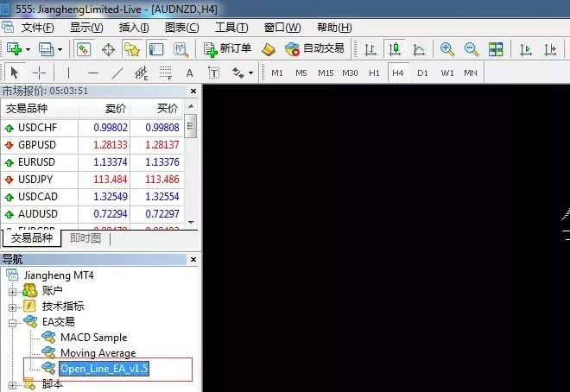The image size is (570, 392).
Task: Switch timeframe to D1
Action: pos(422,73)
